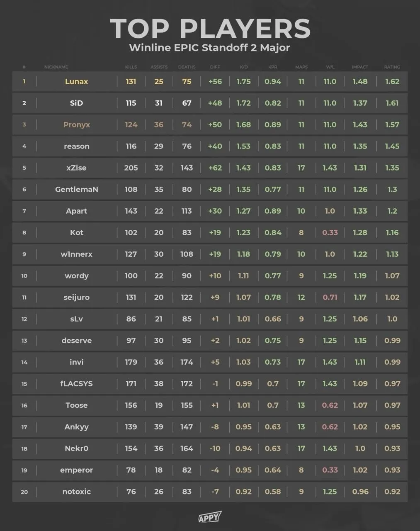Screen dimensions: 420x531
Task: Click the nickname deserve
Action: pos(77,341)
